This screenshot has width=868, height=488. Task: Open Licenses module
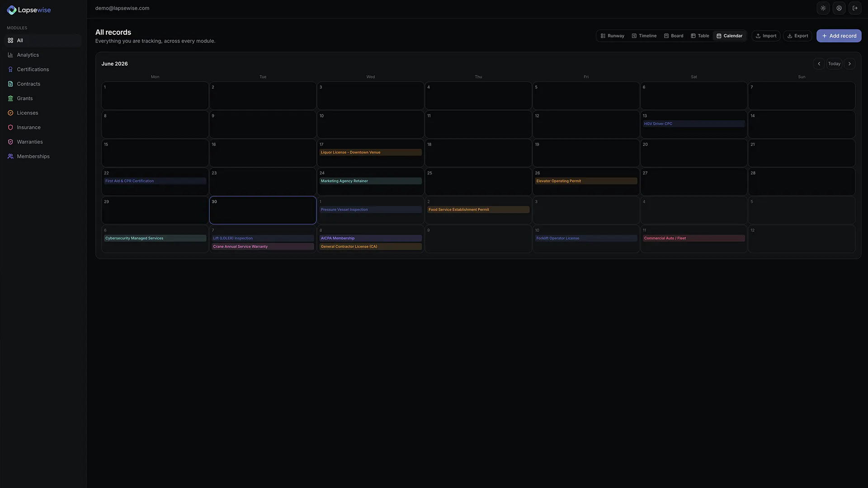coord(43,113)
